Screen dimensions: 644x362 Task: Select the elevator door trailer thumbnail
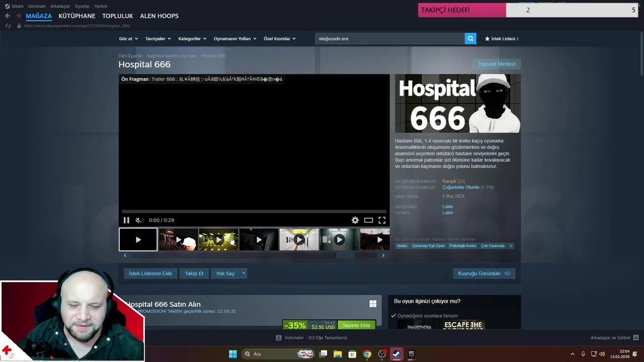click(x=339, y=240)
